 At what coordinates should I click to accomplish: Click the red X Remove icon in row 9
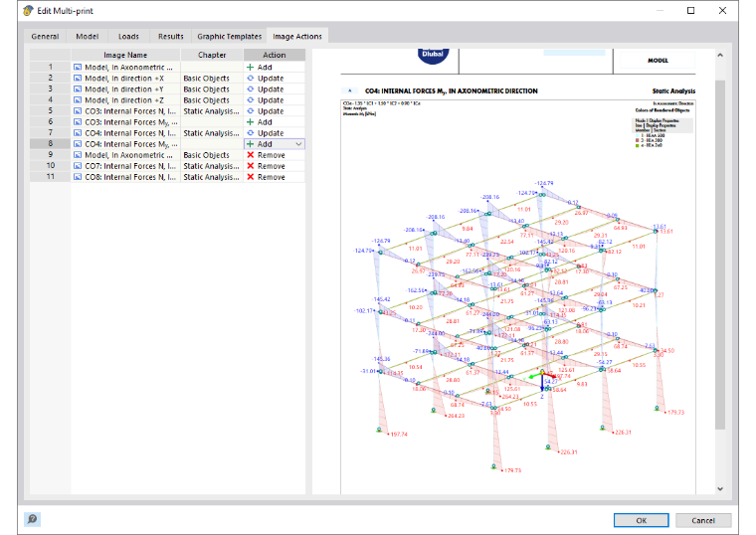251,155
